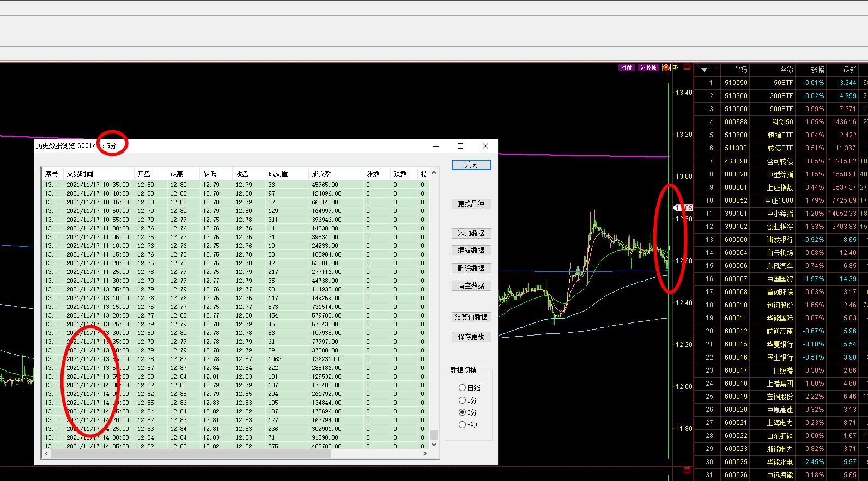This screenshot has height=481, width=868.
Task: Click the 12.85 price marker on axis
Action: (684, 208)
